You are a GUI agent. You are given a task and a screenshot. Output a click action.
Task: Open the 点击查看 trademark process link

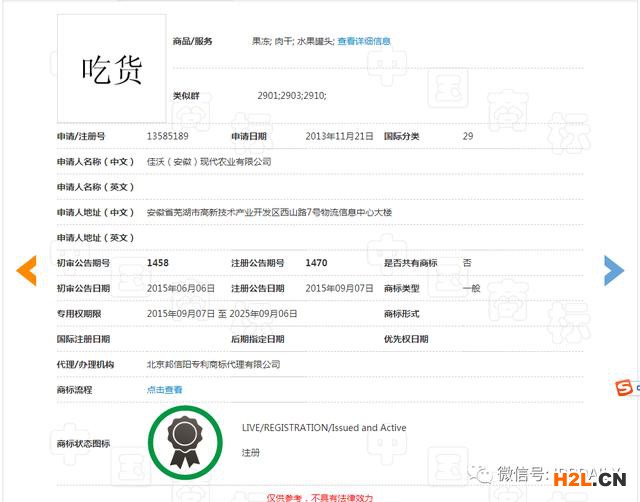pyautogui.click(x=165, y=390)
